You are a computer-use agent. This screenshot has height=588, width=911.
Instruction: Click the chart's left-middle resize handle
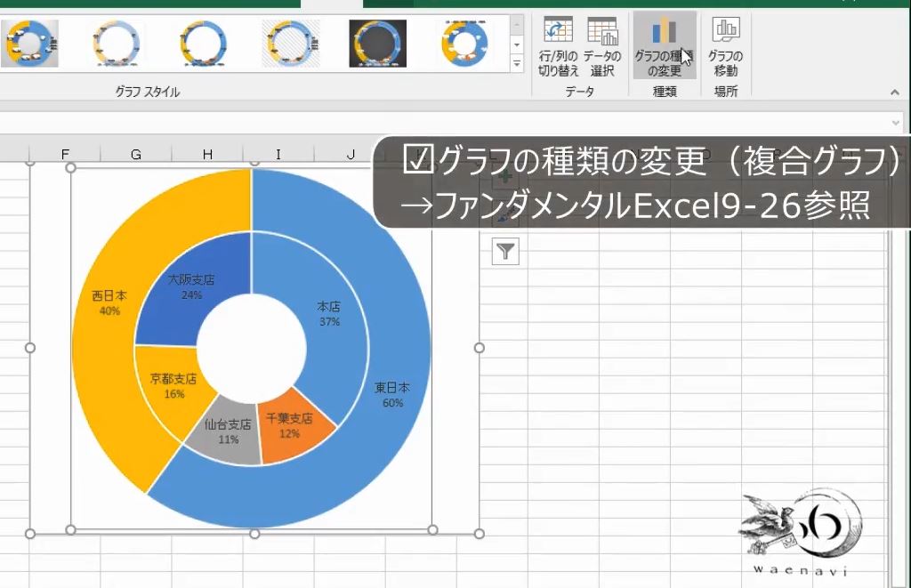click(30, 348)
